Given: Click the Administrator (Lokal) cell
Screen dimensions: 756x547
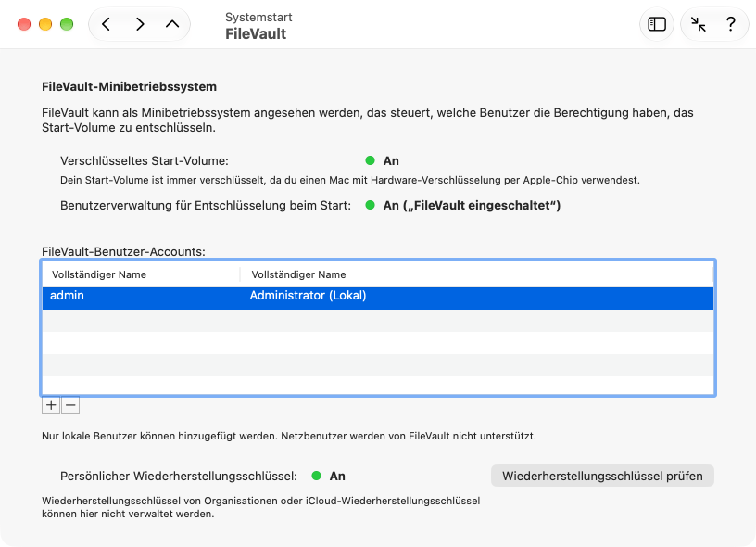Looking at the screenshot, I should [308, 296].
